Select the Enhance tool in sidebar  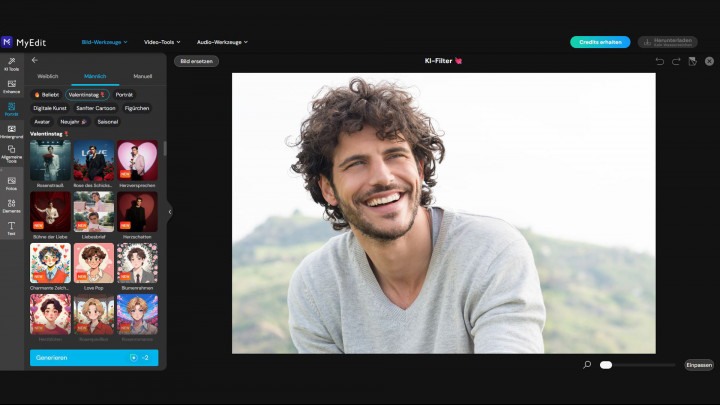(11, 86)
